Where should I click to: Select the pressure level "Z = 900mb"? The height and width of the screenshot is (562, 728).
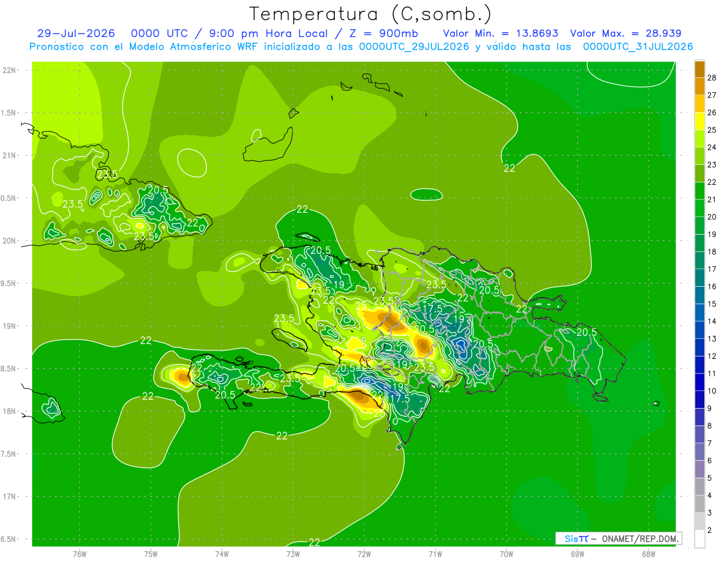pyautogui.click(x=383, y=33)
